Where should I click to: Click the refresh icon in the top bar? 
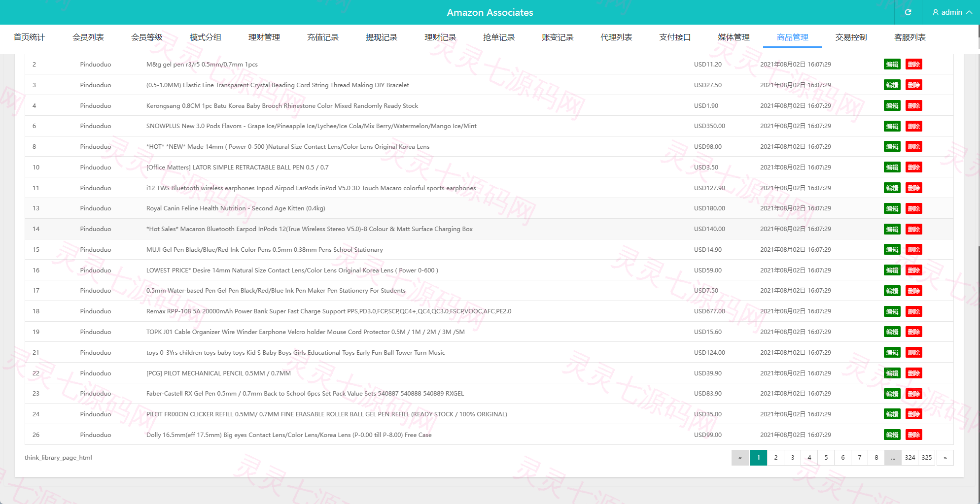(908, 12)
